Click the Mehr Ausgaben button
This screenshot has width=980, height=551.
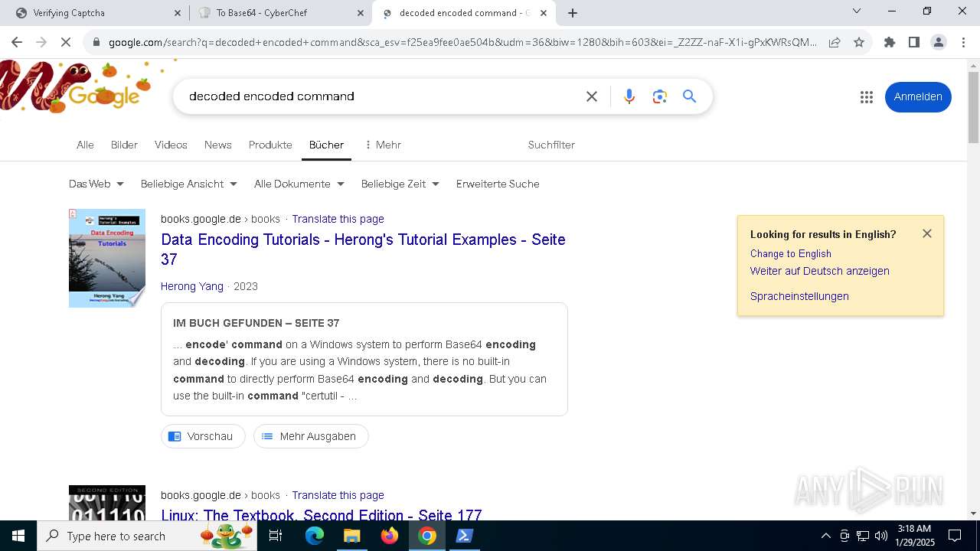click(x=311, y=436)
